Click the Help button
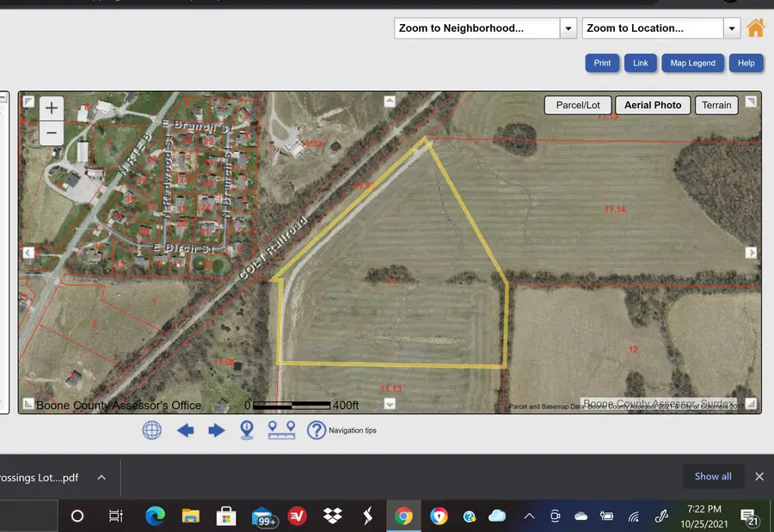 click(746, 63)
